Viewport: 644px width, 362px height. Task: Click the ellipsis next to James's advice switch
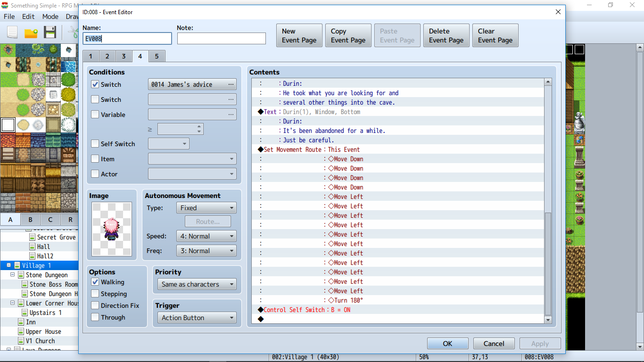click(231, 84)
